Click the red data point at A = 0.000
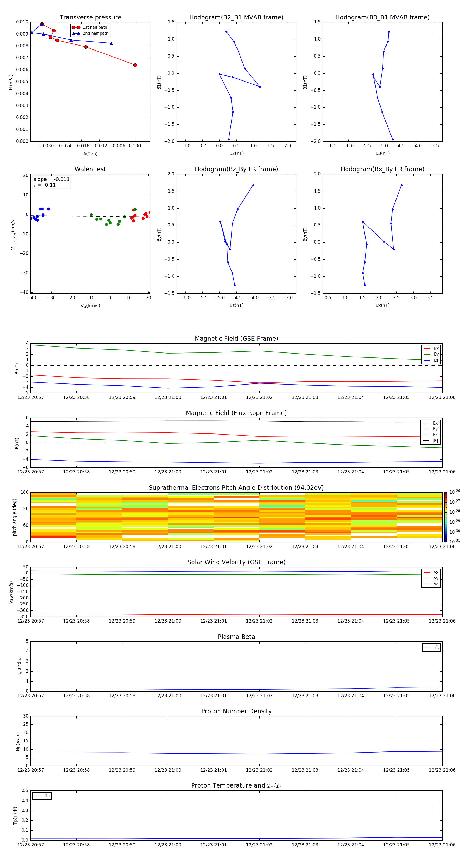This screenshot has width=473, height=868. pos(135,65)
